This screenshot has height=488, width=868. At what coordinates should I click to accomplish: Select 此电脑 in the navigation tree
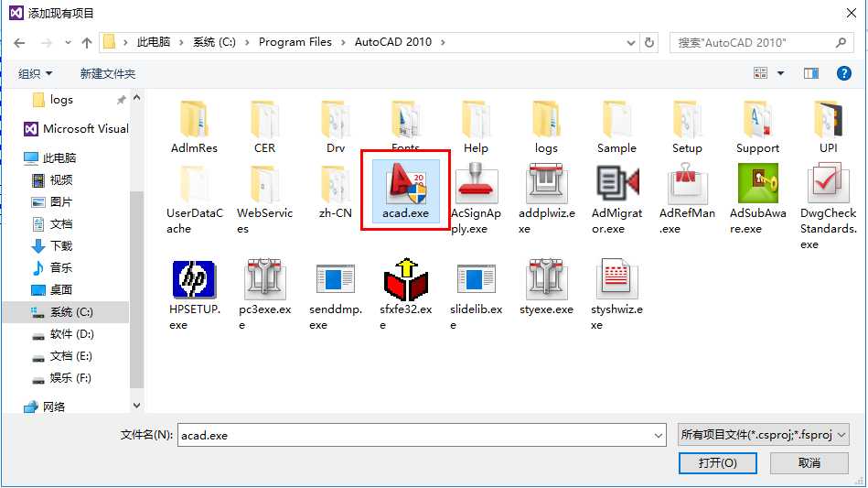49,157
